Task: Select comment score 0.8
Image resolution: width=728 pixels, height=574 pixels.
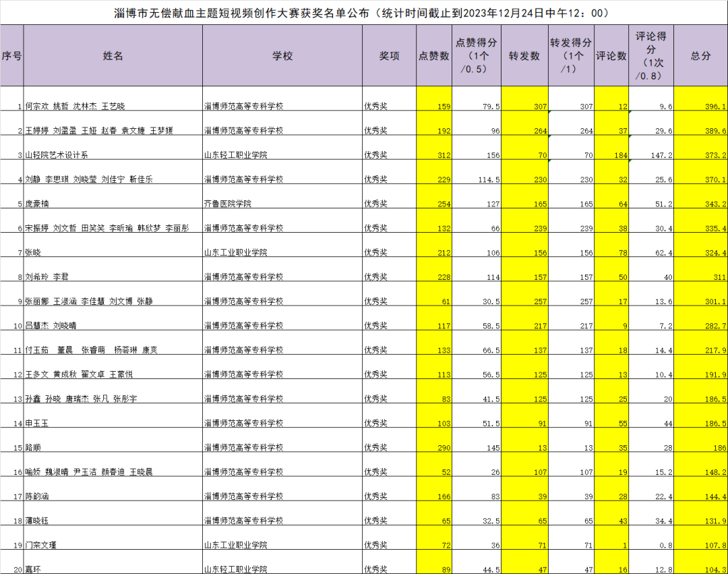Action: (x=651, y=538)
